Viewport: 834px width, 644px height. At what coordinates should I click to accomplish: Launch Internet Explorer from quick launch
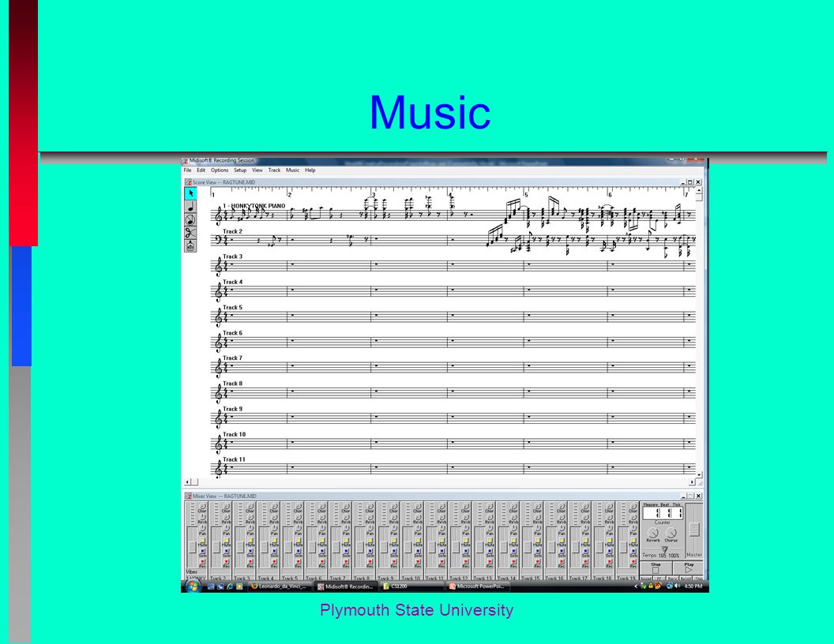[230, 586]
